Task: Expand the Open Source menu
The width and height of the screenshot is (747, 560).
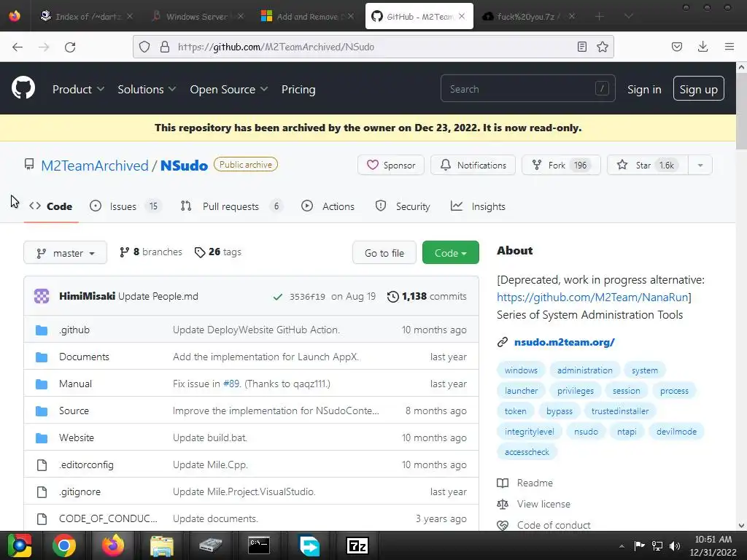Action: [x=228, y=90]
